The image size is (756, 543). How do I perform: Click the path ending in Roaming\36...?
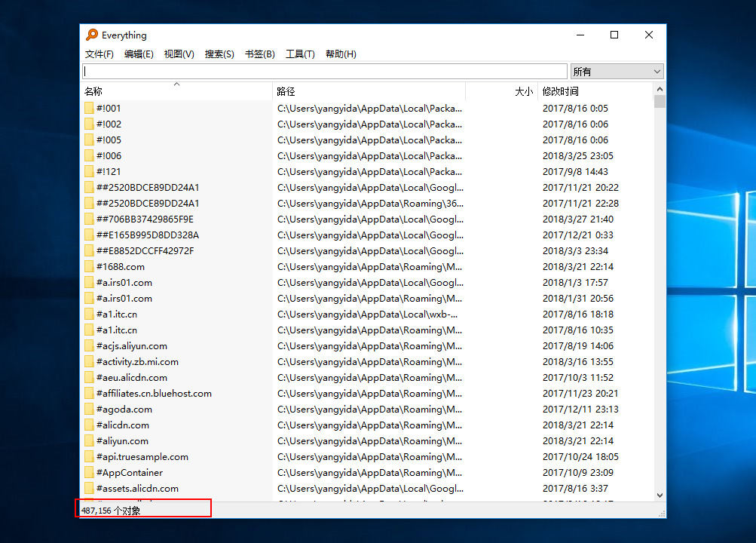370,204
